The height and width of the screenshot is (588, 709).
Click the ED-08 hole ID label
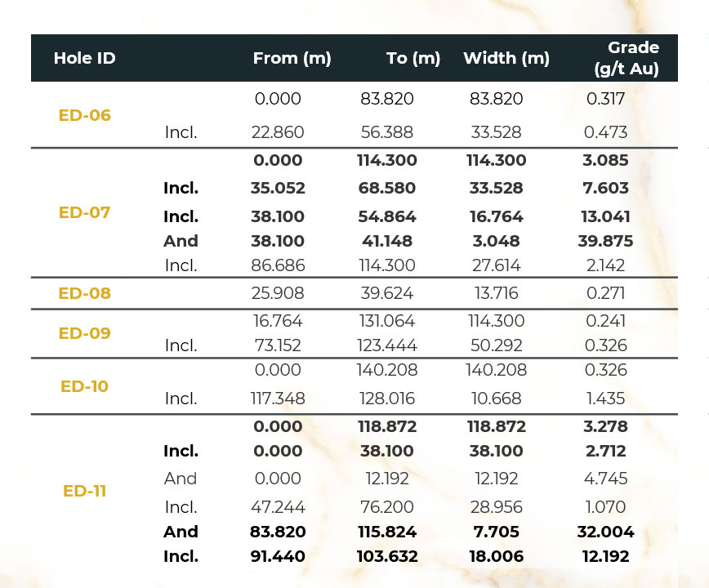click(x=84, y=293)
